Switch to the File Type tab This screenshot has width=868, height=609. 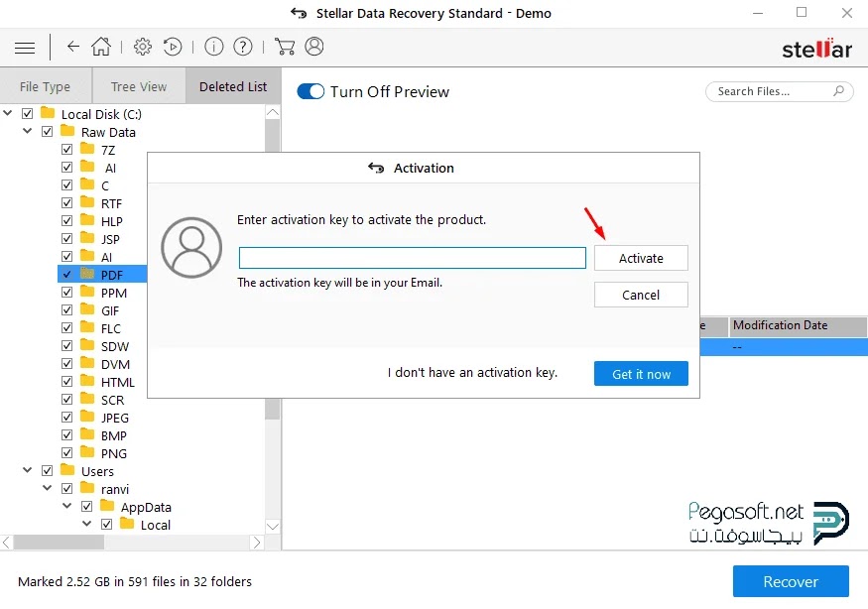click(46, 86)
